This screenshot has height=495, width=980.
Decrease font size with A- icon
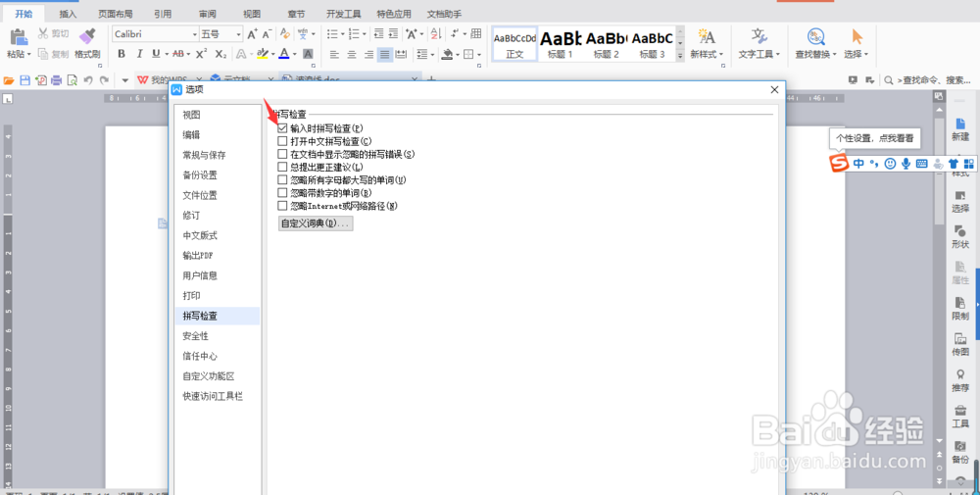point(268,33)
